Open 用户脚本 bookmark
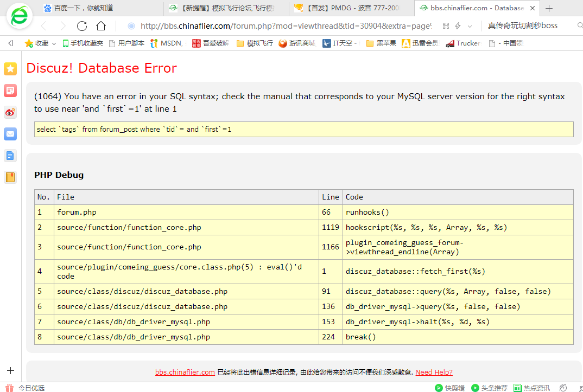Image resolution: width=583 pixels, height=392 pixels. (127, 43)
